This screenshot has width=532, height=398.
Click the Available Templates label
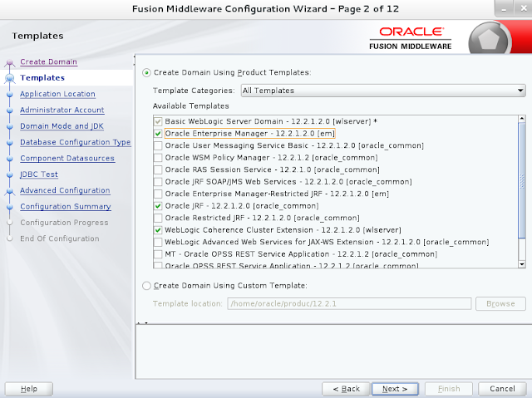pos(190,106)
